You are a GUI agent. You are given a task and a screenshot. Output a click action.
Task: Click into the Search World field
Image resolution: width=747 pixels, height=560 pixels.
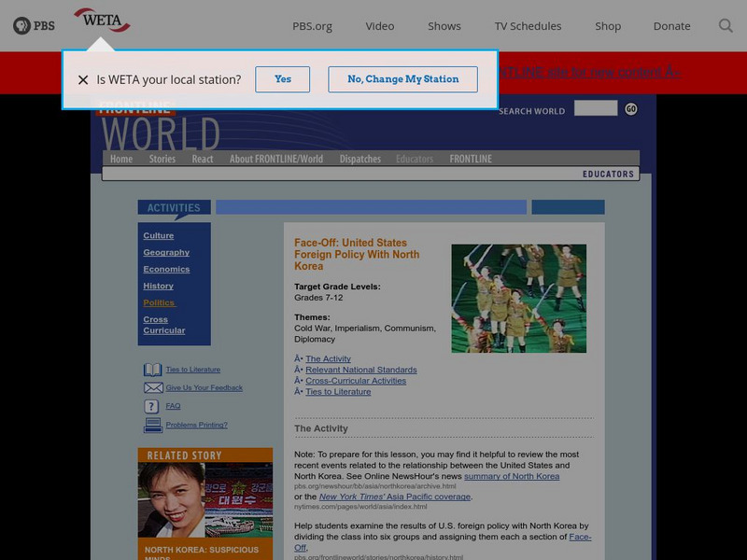click(x=596, y=108)
